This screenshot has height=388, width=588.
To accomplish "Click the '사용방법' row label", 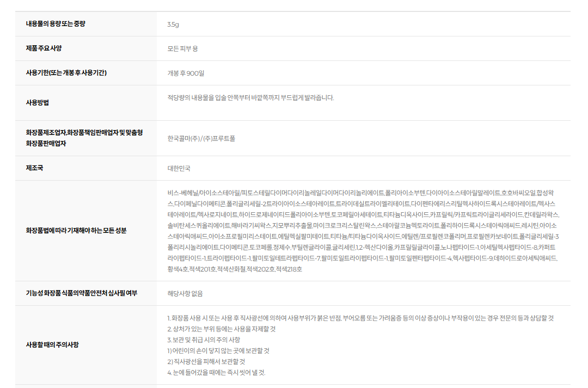I will point(38,102).
